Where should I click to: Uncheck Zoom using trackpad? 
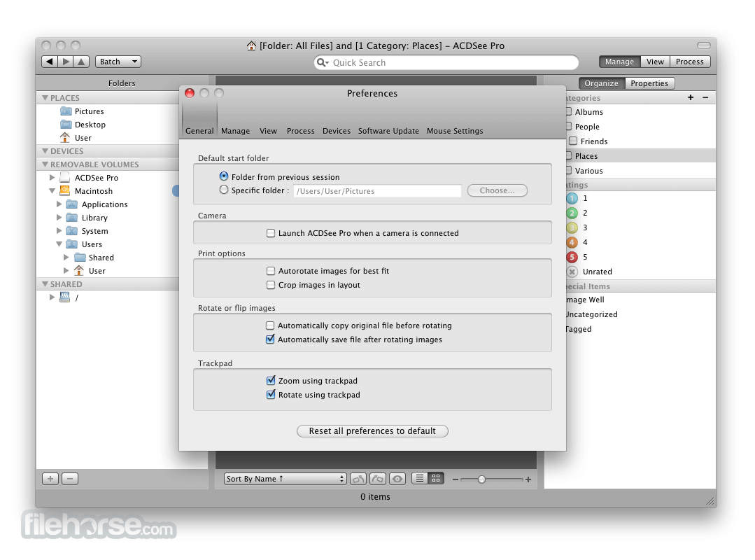271,381
